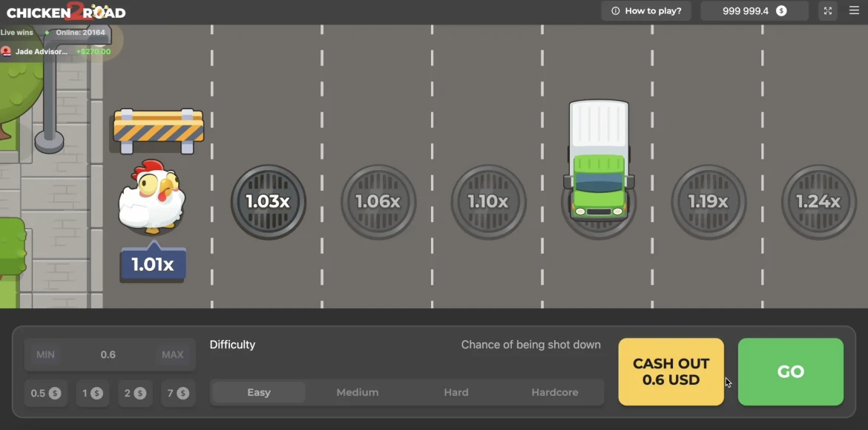Toggle fullscreen mode icon

(828, 11)
